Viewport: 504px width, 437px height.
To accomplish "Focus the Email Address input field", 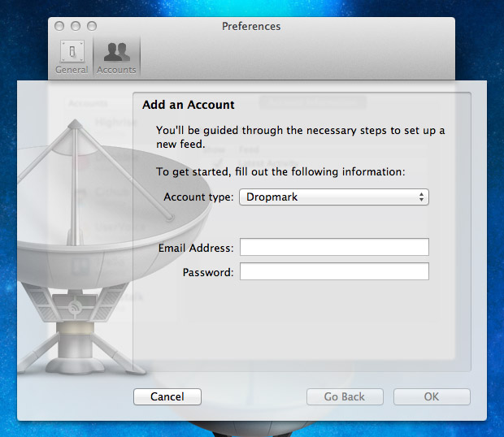I will coord(333,248).
